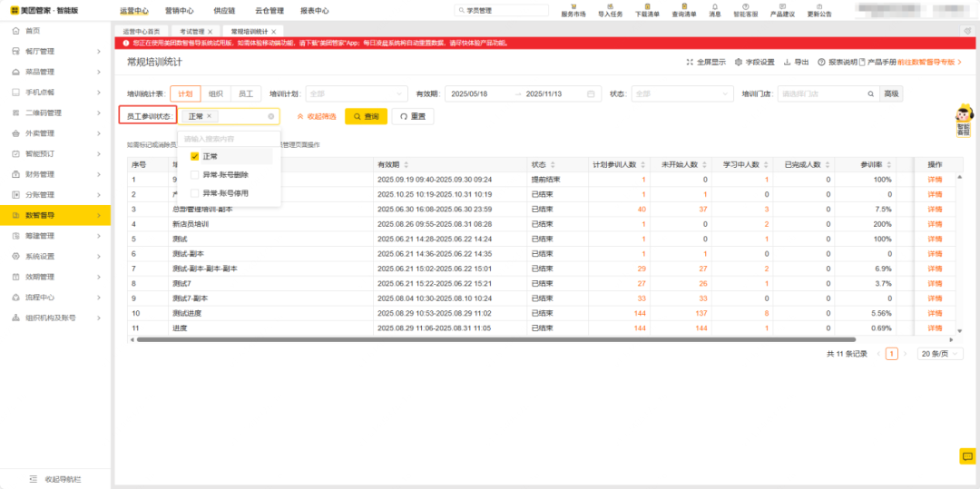Image resolution: width=980 pixels, height=489 pixels.
Task: Open the 状态 dropdown
Action: 681,93
